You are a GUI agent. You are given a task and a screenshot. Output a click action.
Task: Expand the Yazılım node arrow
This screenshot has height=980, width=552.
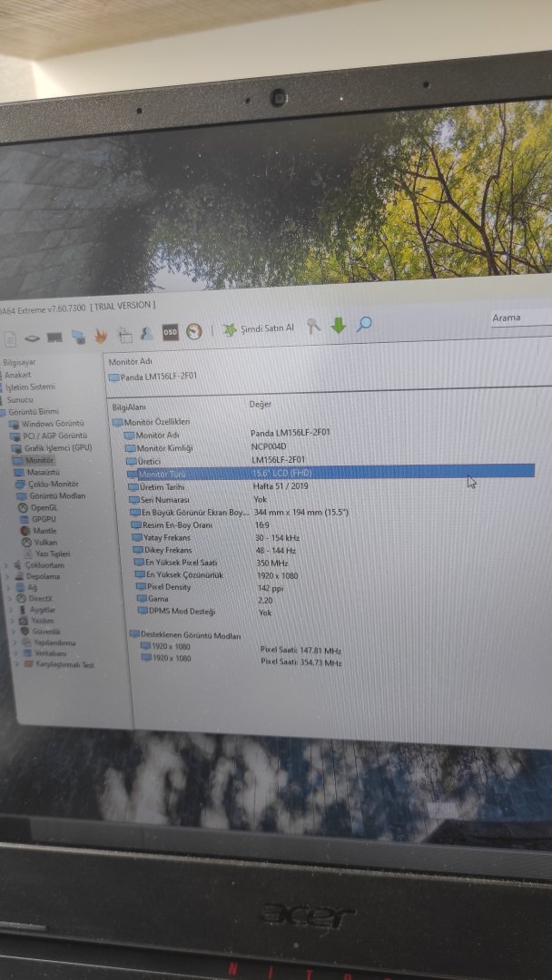pos(11,622)
